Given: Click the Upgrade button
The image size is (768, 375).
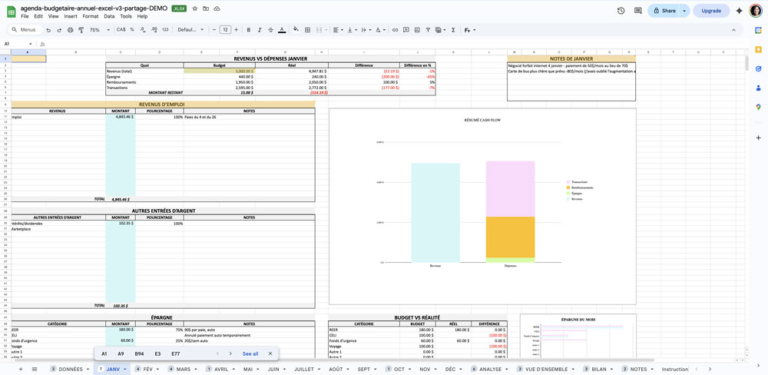Looking at the screenshot, I should 711,11.
